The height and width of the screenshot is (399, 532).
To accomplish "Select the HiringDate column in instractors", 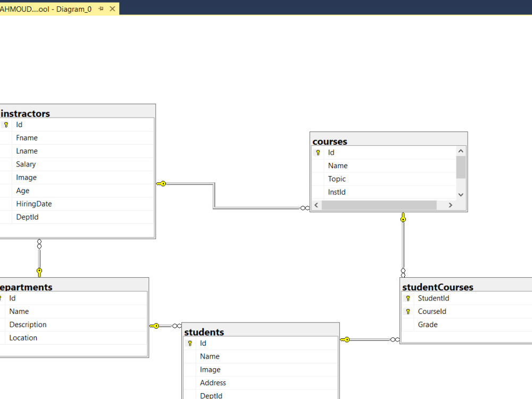I will coord(77,204).
